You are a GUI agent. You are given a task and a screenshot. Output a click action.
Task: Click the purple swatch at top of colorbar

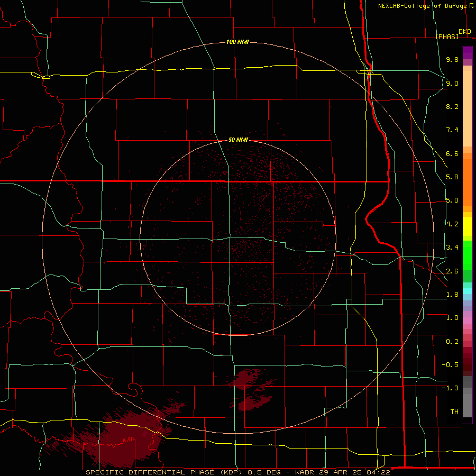pyautogui.click(x=467, y=53)
